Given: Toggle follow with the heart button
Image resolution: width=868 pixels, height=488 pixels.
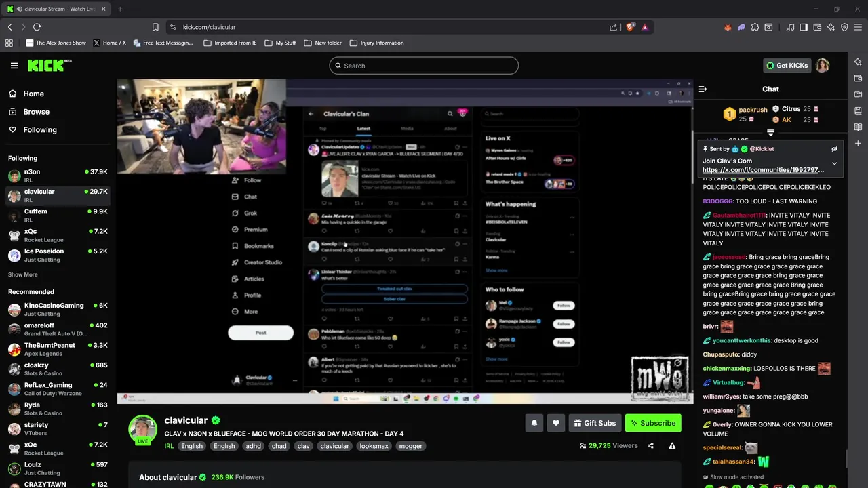Looking at the screenshot, I should point(555,423).
